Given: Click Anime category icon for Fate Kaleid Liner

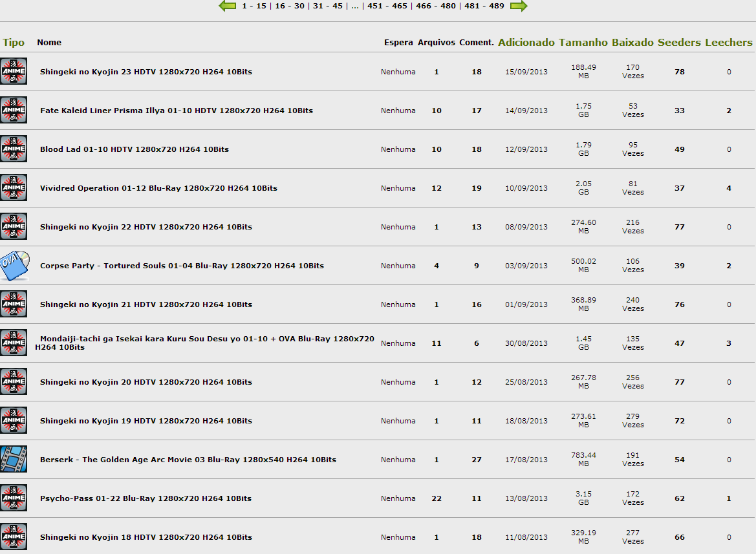Looking at the screenshot, I should tap(14, 110).
